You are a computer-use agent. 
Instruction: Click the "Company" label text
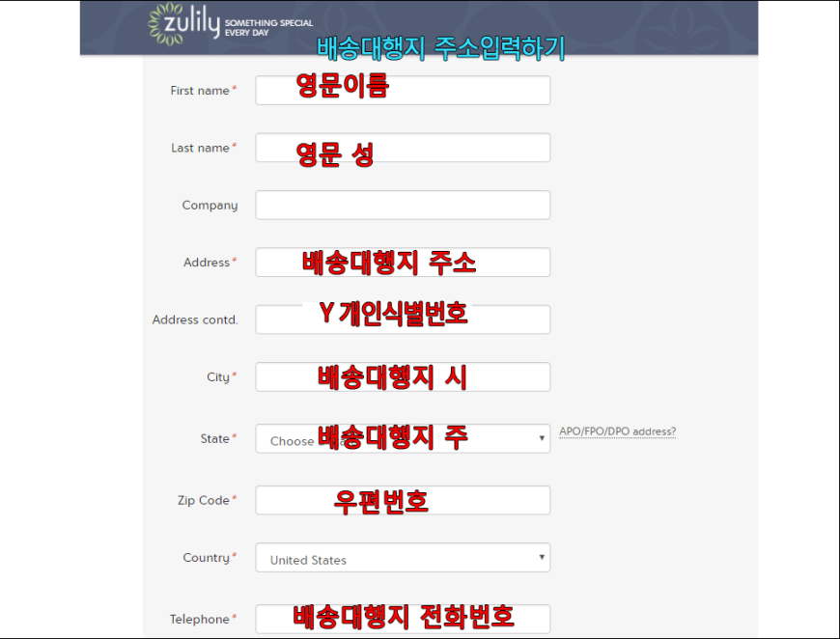click(x=210, y=206)
